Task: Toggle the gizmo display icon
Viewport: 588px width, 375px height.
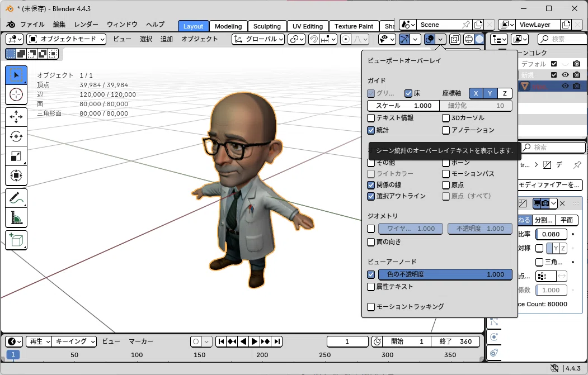Action: (x=404, y=39)
